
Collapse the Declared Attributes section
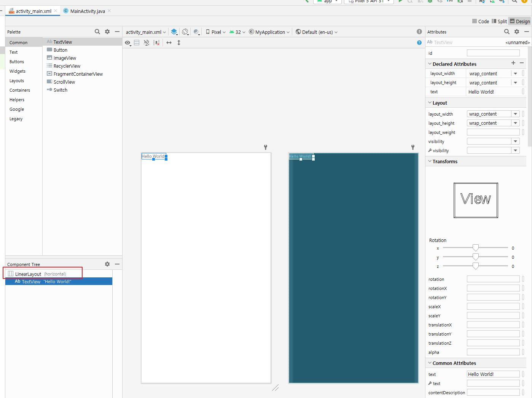pos(430,64)
